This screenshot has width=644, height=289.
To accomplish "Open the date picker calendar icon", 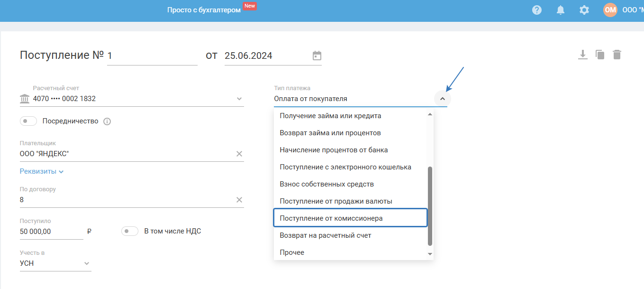I will 317,56.
